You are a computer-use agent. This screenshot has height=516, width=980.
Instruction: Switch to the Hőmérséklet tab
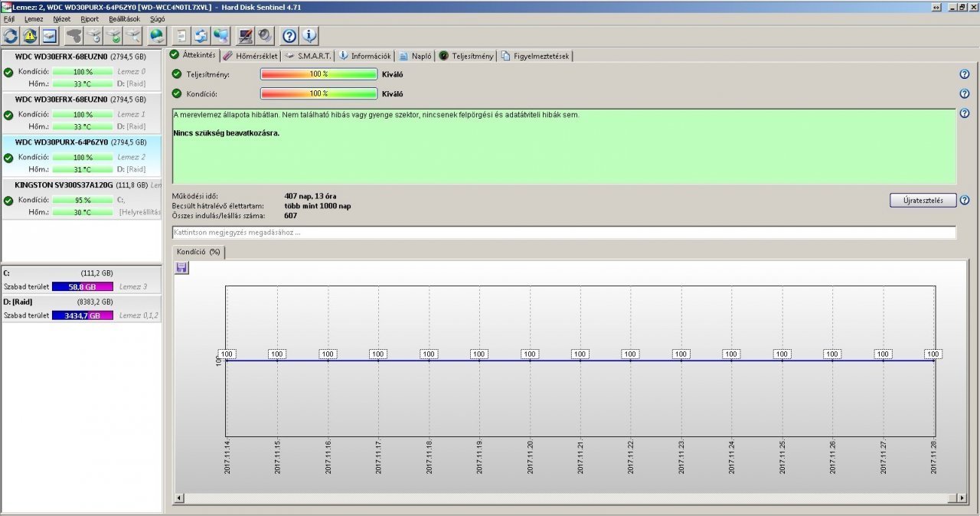pyautogui.click(x=250, y=56)
